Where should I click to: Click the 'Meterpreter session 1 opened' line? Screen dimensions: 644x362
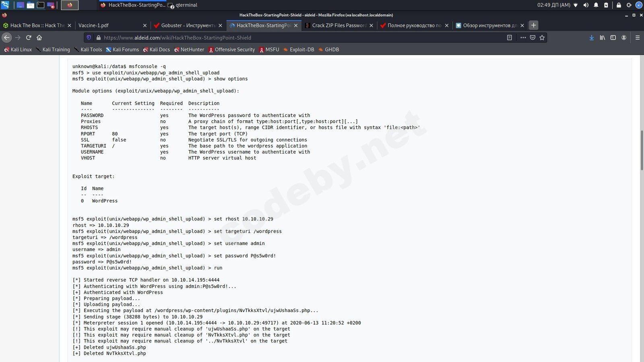[x=217, y=323]
